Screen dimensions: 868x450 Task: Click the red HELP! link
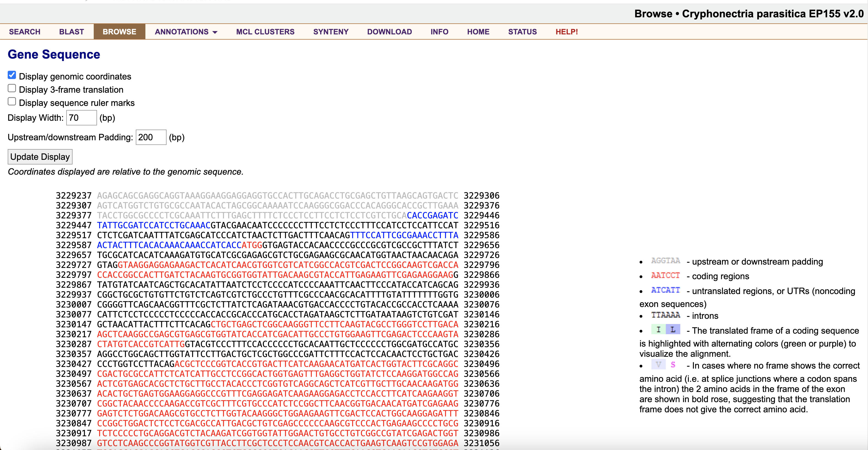(566, 32)
